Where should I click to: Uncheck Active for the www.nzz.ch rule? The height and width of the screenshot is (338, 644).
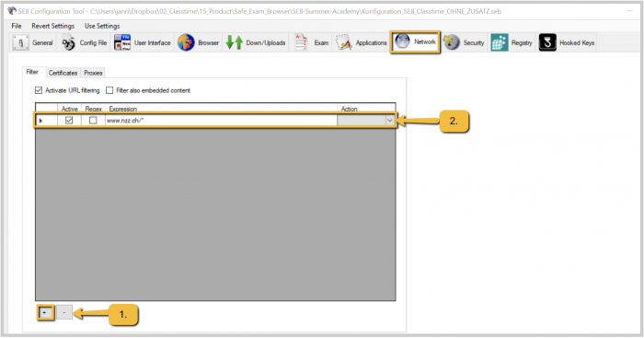[x=69, y=120]
